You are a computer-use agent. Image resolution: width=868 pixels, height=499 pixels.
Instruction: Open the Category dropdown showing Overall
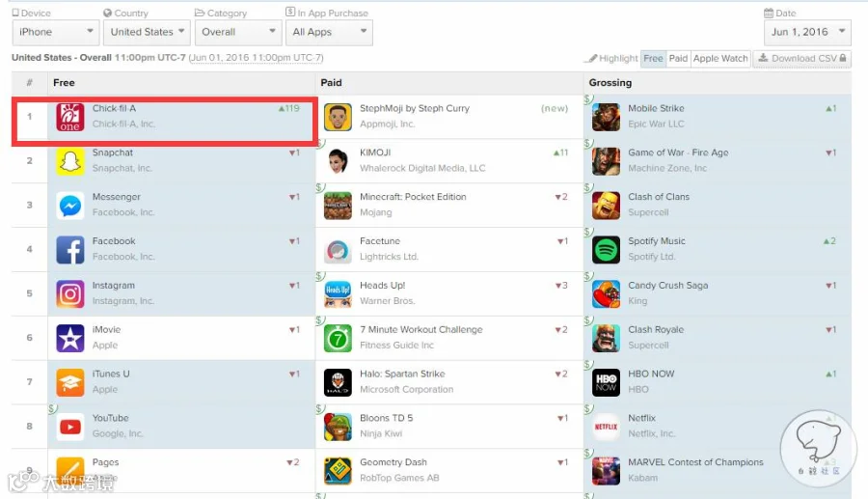pos(238,32)
